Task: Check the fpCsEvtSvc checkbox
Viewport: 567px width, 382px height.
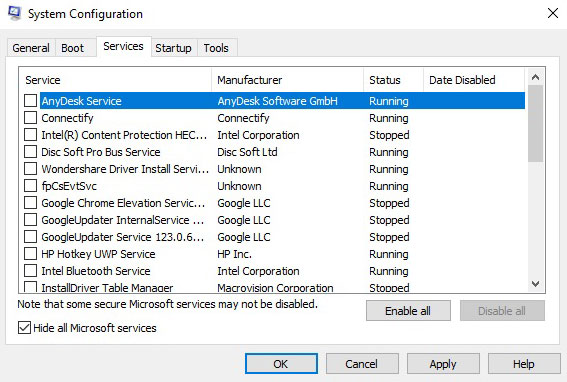Action: pyautogui.click(x=30, y=186)
